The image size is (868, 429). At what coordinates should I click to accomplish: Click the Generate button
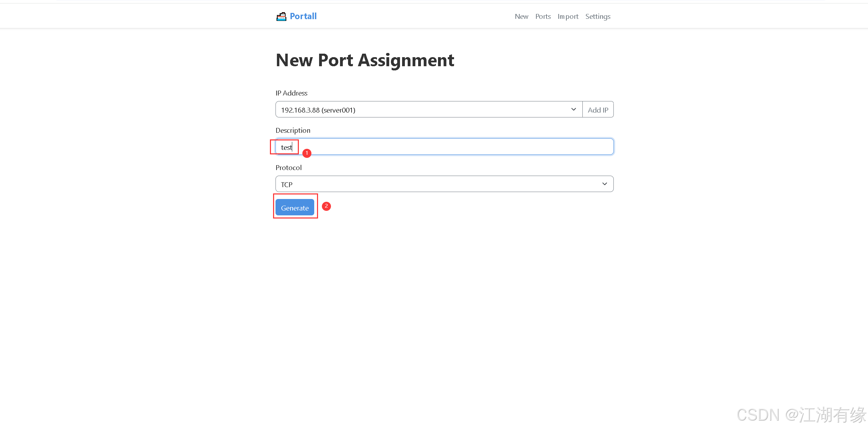295,207
